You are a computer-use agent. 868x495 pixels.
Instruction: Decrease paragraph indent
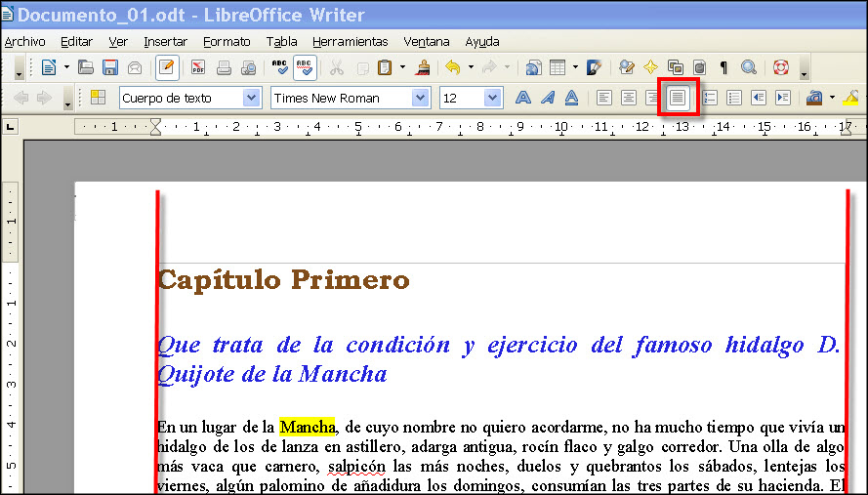pos(759,98)
